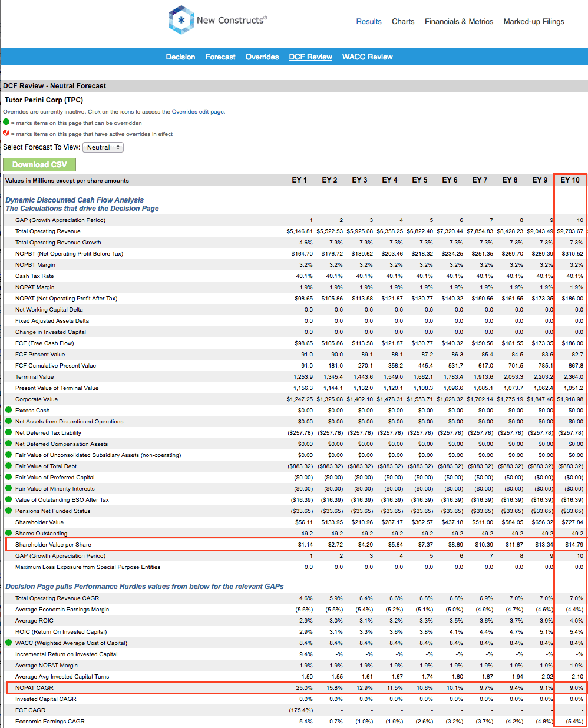Click the FCF (Free Cash Flow) row label
The image size is (588, 728).
(45, 343)
